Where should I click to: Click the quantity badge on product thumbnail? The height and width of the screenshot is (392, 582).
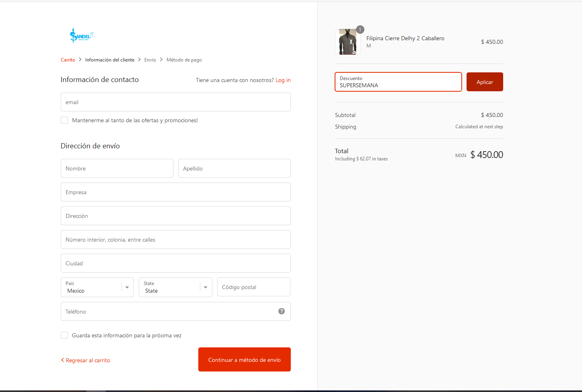(x=360, y=29)
